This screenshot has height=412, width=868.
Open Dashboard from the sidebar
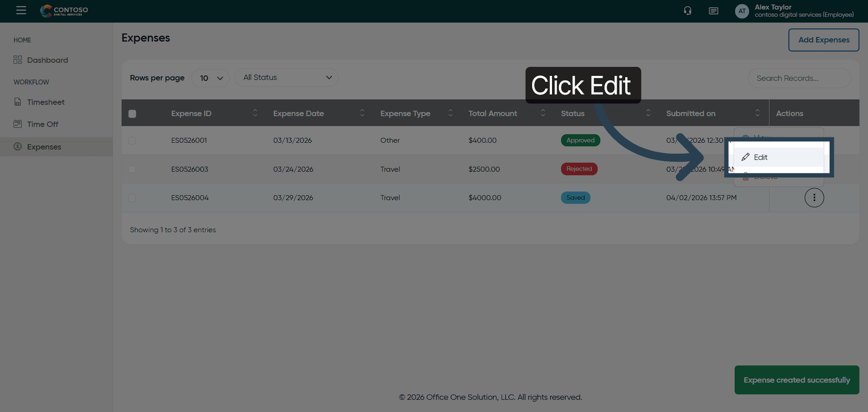click(47, 60)
